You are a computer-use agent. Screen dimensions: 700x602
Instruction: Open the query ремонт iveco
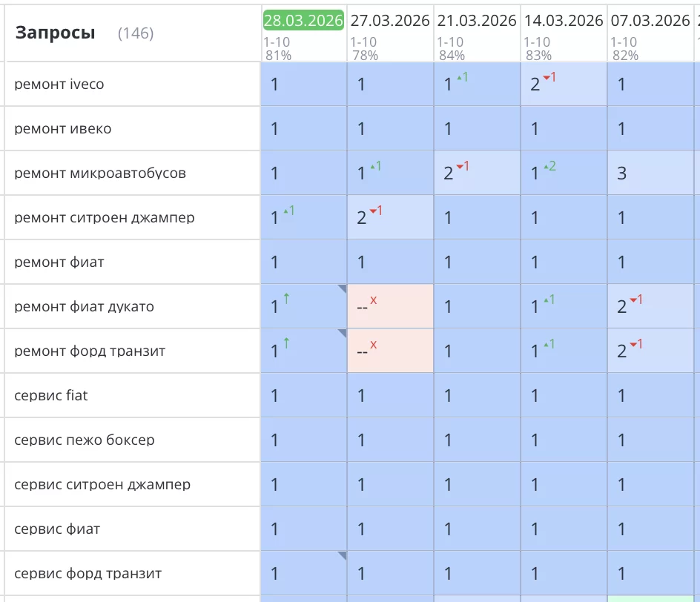click(x=59, y=84)
